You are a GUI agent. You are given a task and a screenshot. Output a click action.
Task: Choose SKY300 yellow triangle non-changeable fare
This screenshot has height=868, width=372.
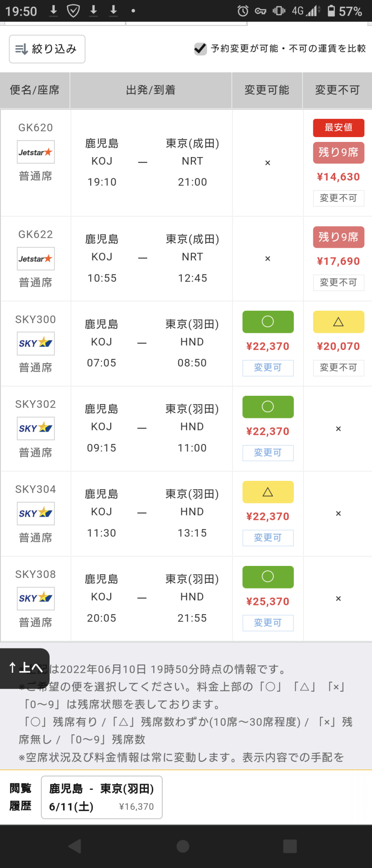(x=338, y=322)
